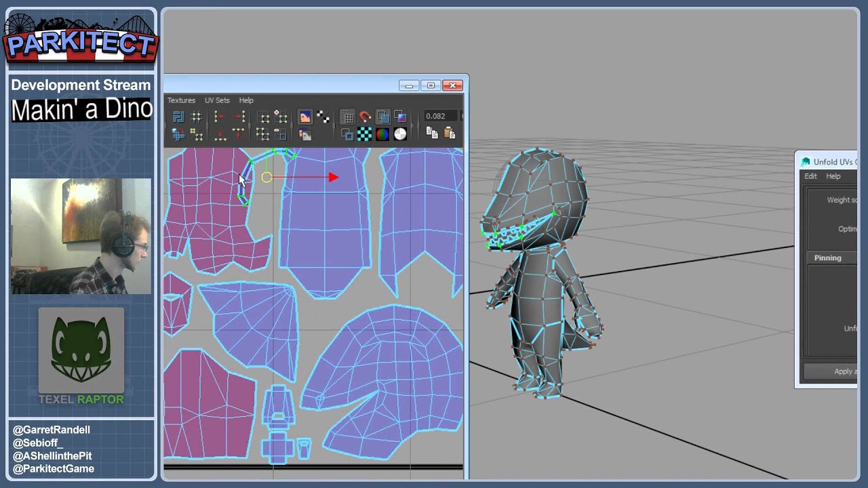This screenshot has width=868, height=488.
Task: Toggle the UV editor grid display
Action: pyautogui.click(x=347, y=117)
